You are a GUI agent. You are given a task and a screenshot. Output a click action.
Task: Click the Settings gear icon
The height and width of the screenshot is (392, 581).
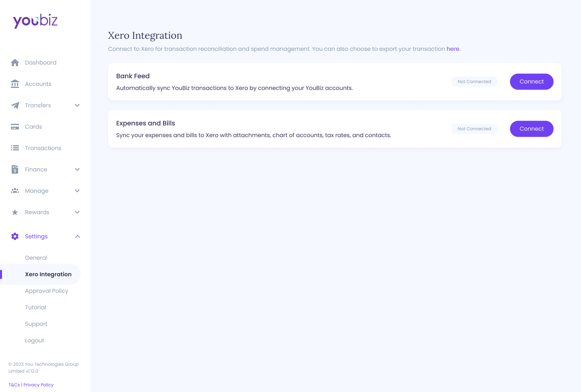coord(15,236)
